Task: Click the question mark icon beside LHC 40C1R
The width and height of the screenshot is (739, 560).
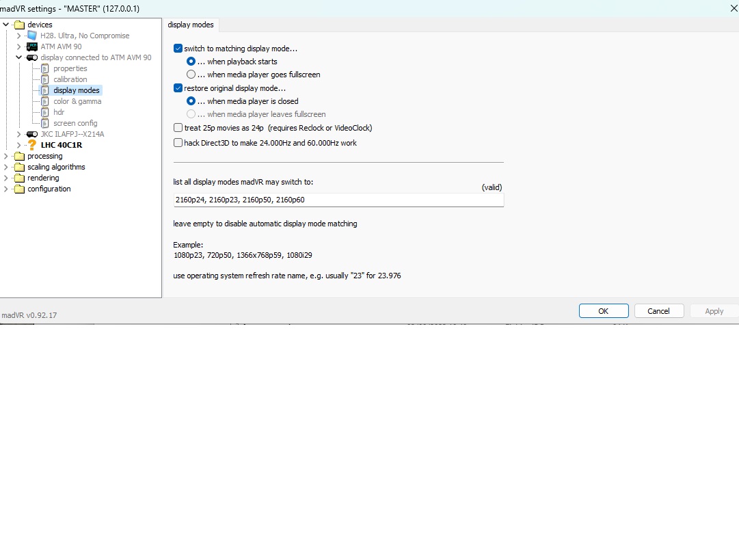Action: click(x=32, y=145)
